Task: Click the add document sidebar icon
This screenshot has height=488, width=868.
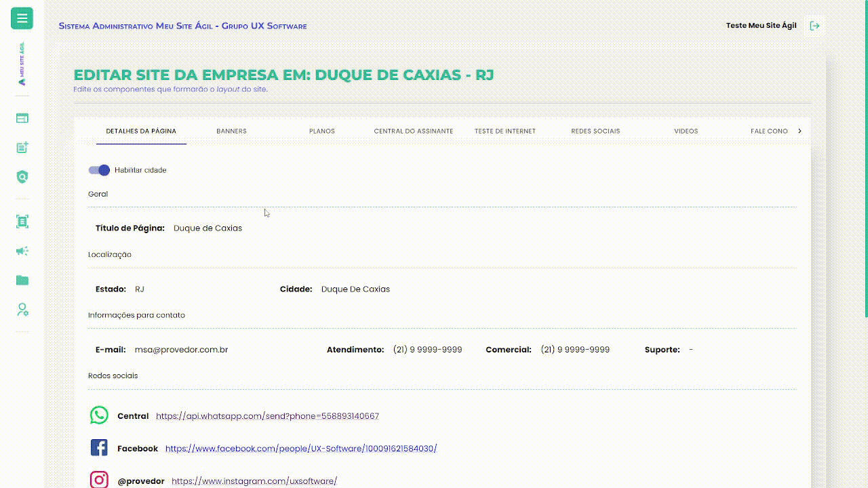Action: (x=22, y=148)
